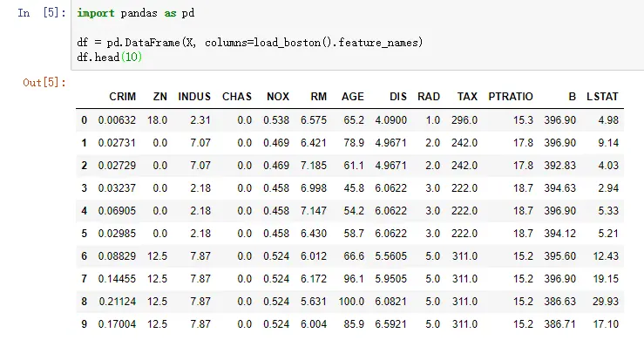
Task: Select ZN value 18.0 in row 0
Action: coord(158,120)
